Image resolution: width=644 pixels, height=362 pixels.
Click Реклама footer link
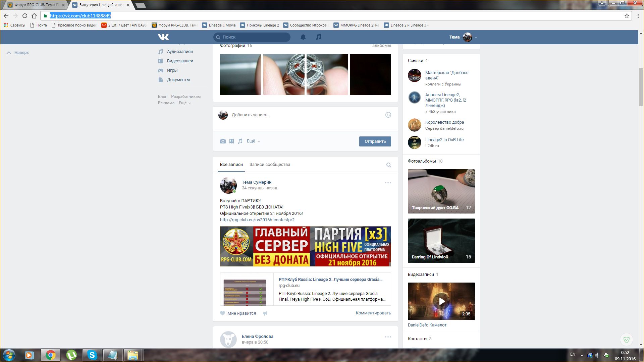[166, 103]
